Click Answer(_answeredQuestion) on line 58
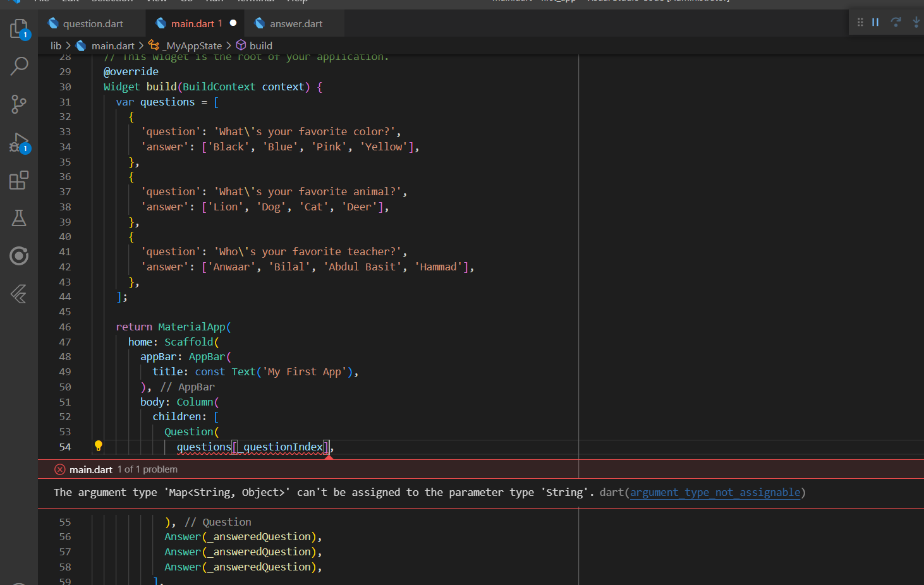Screen dimensions: 924x585 [243, 567]
